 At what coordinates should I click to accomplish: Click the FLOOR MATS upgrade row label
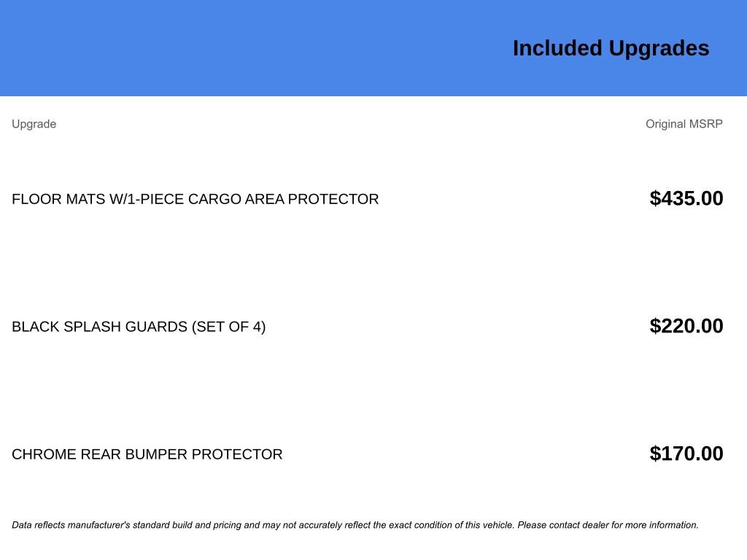[x=195, y=199]
